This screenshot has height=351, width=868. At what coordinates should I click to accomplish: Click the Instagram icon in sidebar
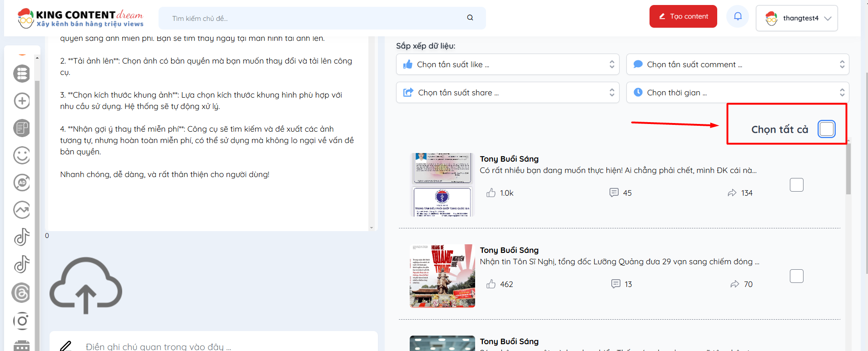coord(22,321)
